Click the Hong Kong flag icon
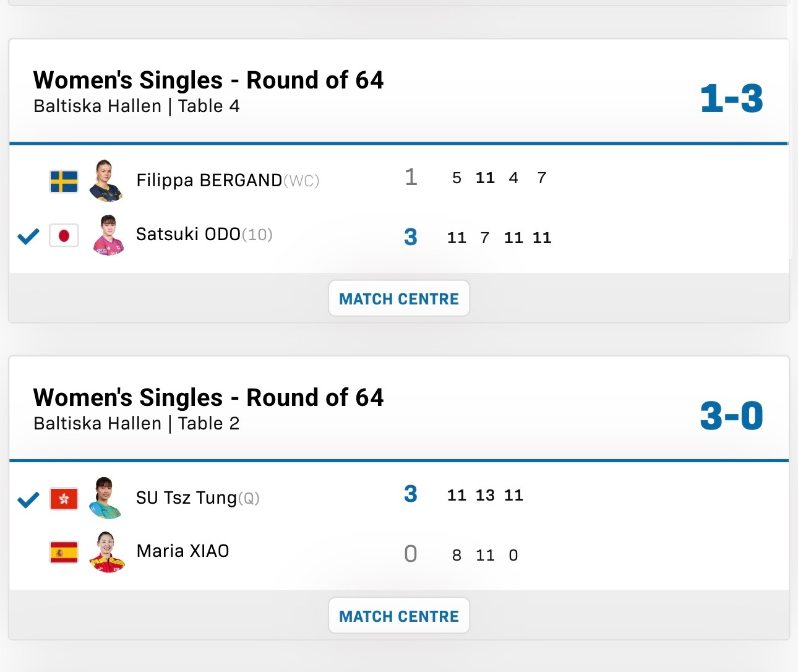 coord(64,499)
